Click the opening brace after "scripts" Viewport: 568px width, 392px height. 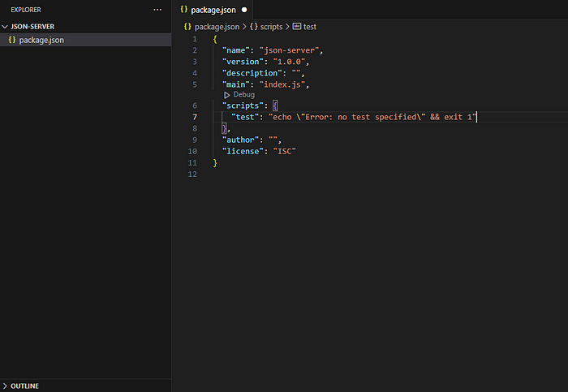click(275, 106)
